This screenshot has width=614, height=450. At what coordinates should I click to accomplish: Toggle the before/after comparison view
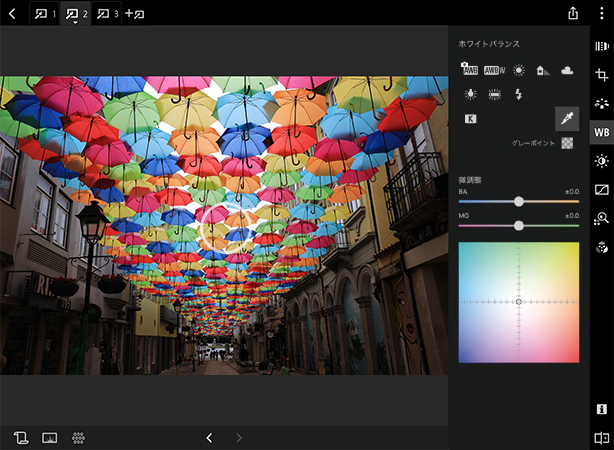(x=601, y=437)
